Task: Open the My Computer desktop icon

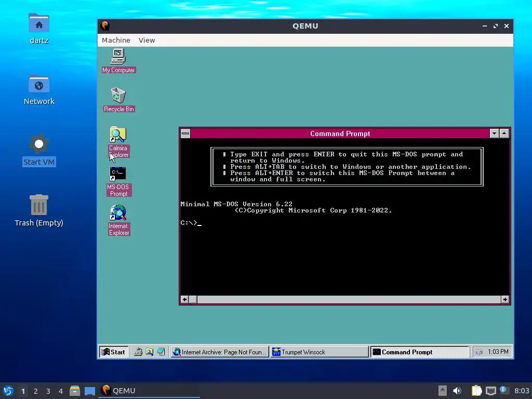Action: [118, 61]
